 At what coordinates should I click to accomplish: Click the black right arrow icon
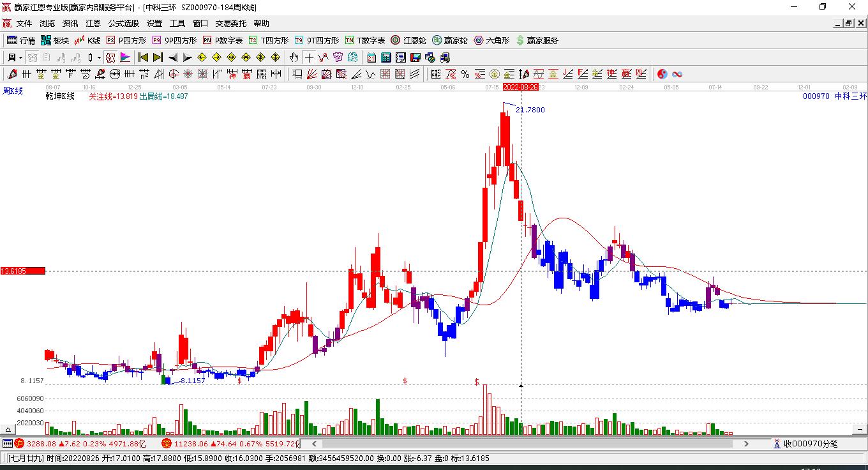coord(188,57)
